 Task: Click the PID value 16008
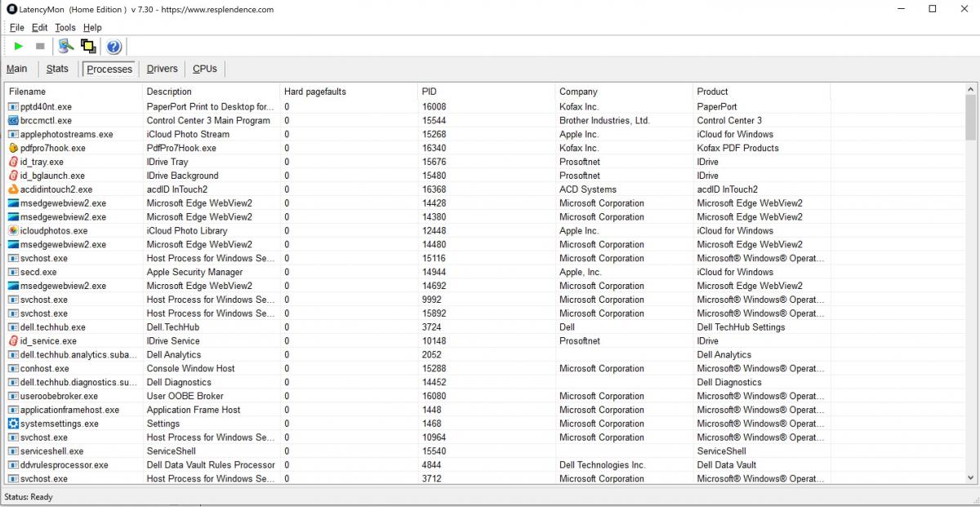coord(434,107)
